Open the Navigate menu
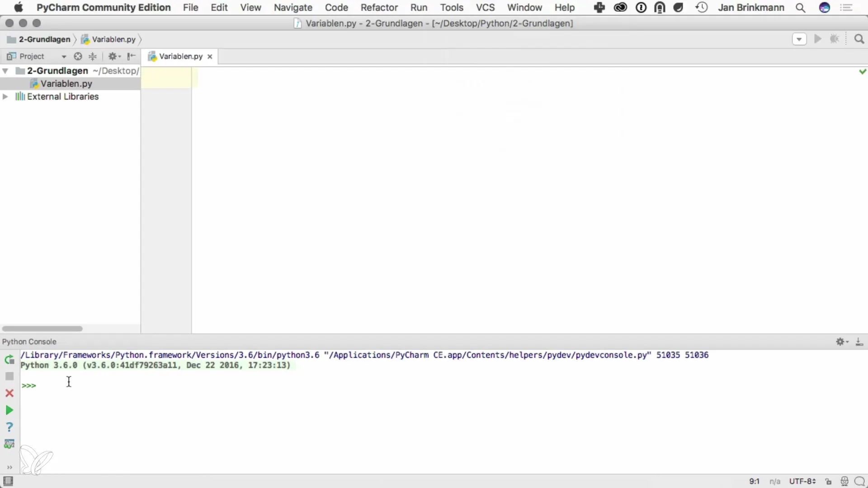Screen dimensions: 868x488 click(293, 8)
